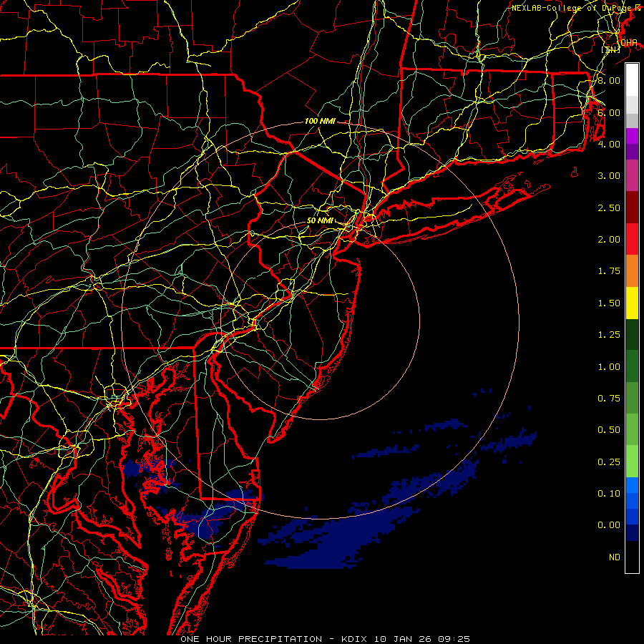Click the 1.50 legend label

pyautogui.click(x=609, y=303)
